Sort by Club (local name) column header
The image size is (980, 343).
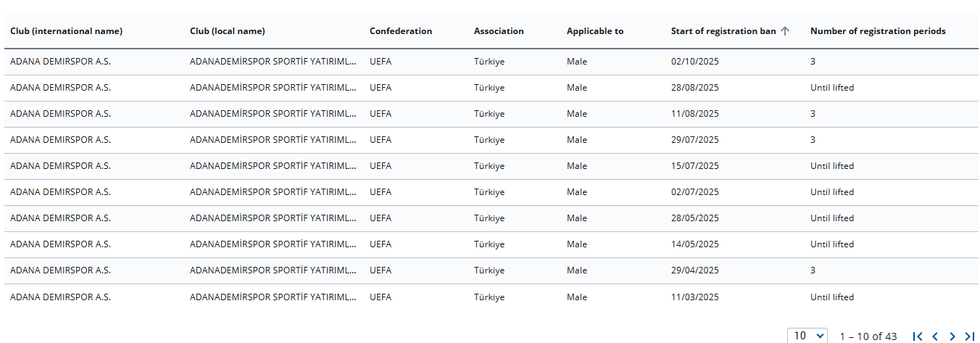[x=227, y=31]
